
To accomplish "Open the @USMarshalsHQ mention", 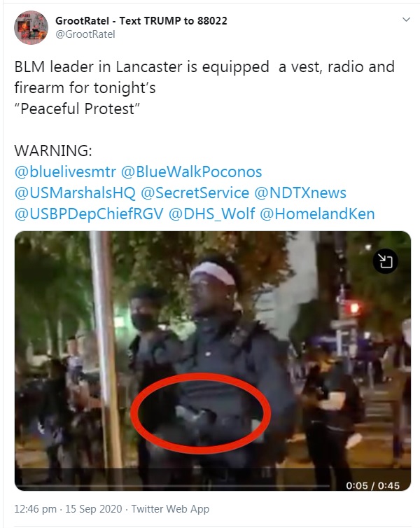I will (x=75, y=193).
